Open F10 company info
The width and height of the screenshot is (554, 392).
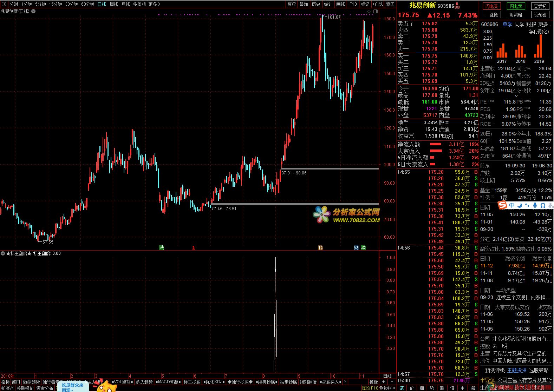tap(353, 4)
